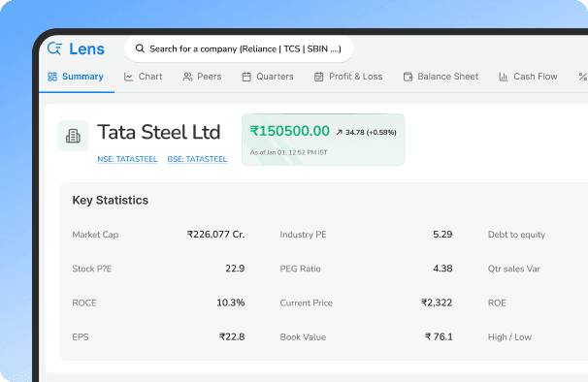Select the ₹2,322 current price value

click(x=437, y=302)
